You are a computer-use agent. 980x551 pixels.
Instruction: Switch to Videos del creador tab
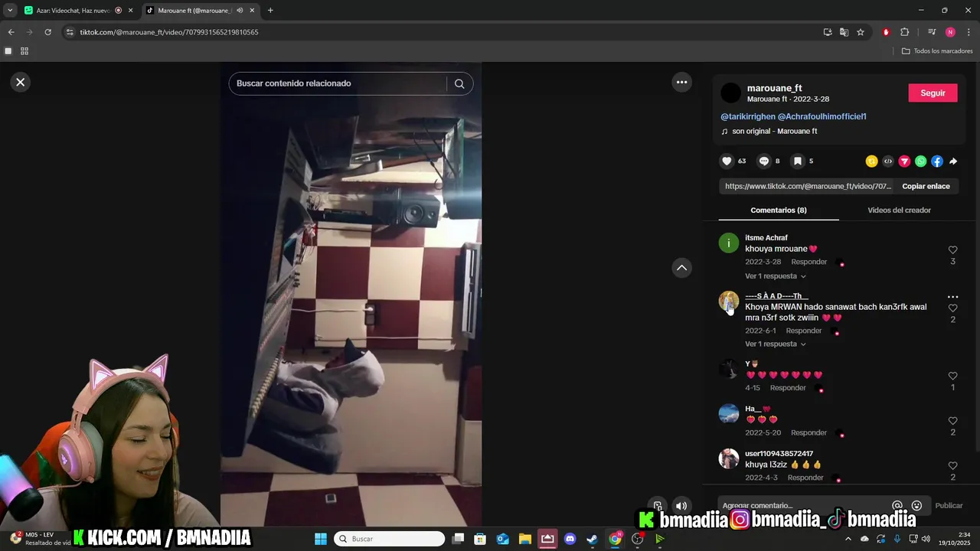tap(899, 210)
